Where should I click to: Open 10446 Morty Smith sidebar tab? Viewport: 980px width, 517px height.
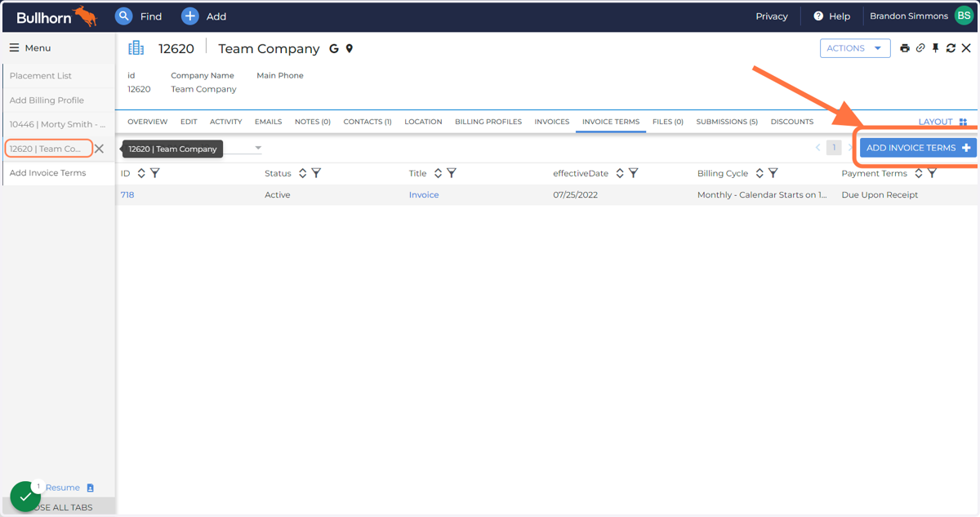57,125
